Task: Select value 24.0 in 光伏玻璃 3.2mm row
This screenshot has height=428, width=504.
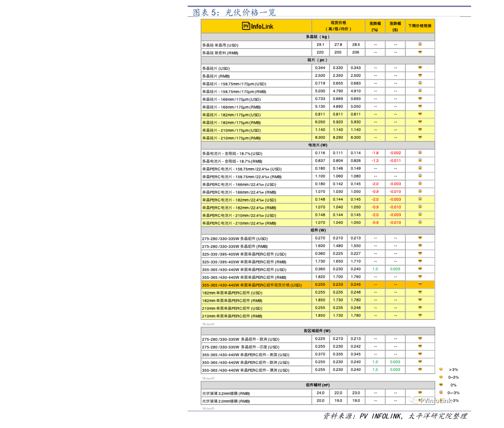Action: [x=320, y=393]
